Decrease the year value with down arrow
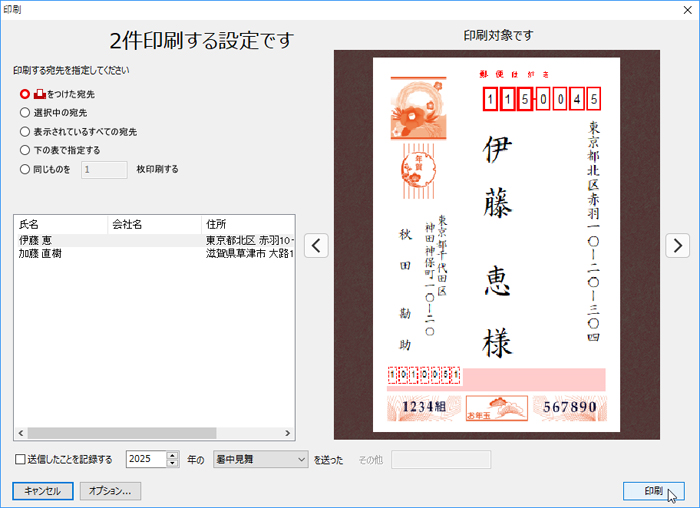700x508 pixels. pyautogui.click(x=173, y=464)
